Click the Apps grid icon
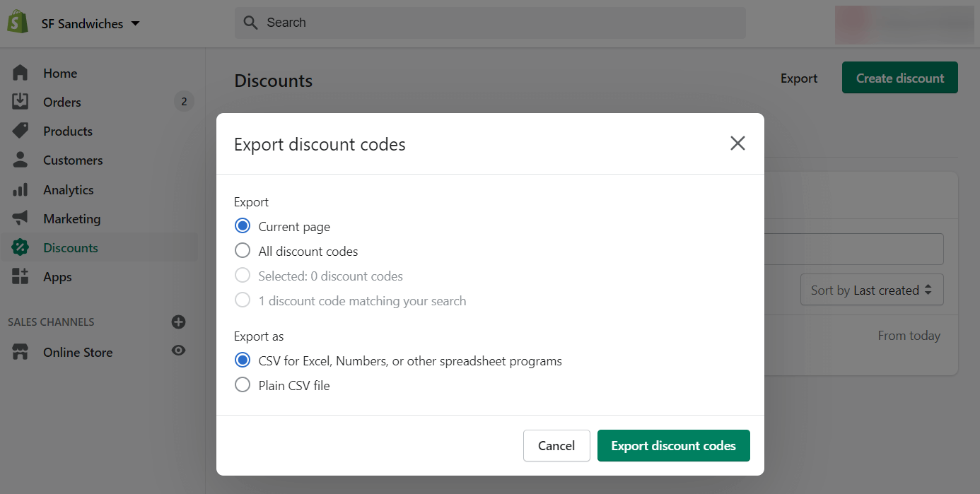The width and height of the screenshot is (980, 494). coord(21,276)
